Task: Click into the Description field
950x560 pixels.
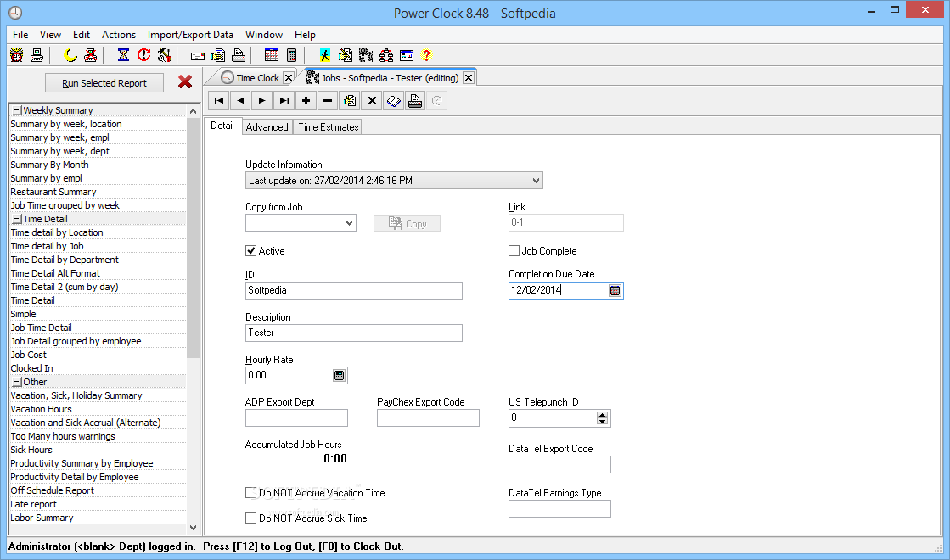Action: pyautogui.click(x=354, y=333)
